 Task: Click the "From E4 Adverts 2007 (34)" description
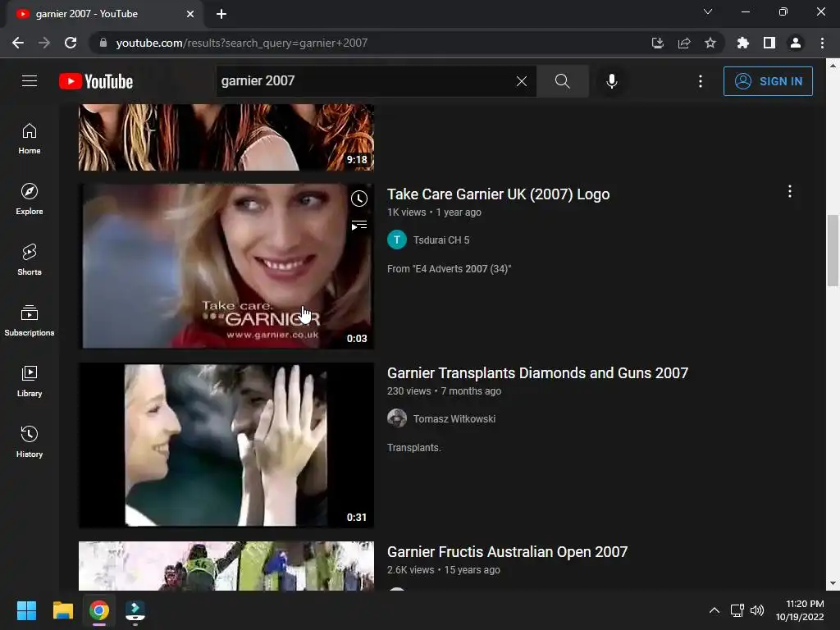[449, 269]
